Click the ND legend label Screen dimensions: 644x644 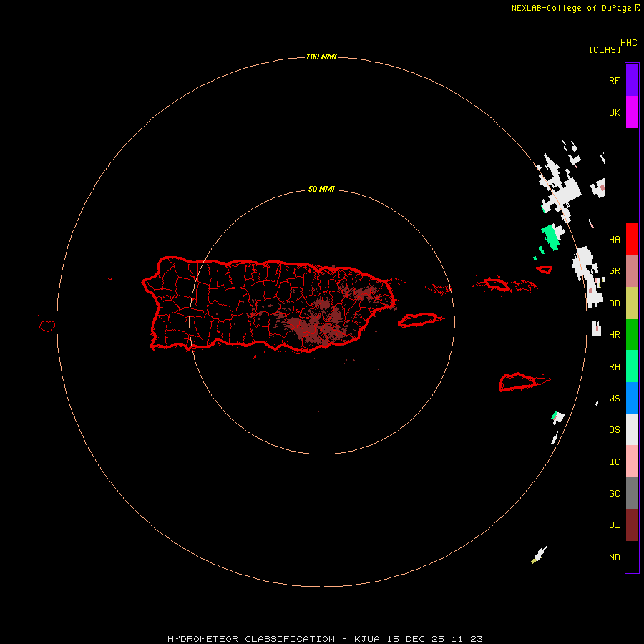point(614,557)
